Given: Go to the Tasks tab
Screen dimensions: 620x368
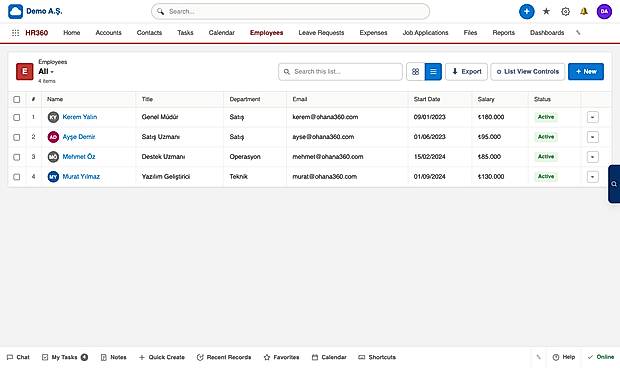Looking at the screenshot, I should pos(185,33).
